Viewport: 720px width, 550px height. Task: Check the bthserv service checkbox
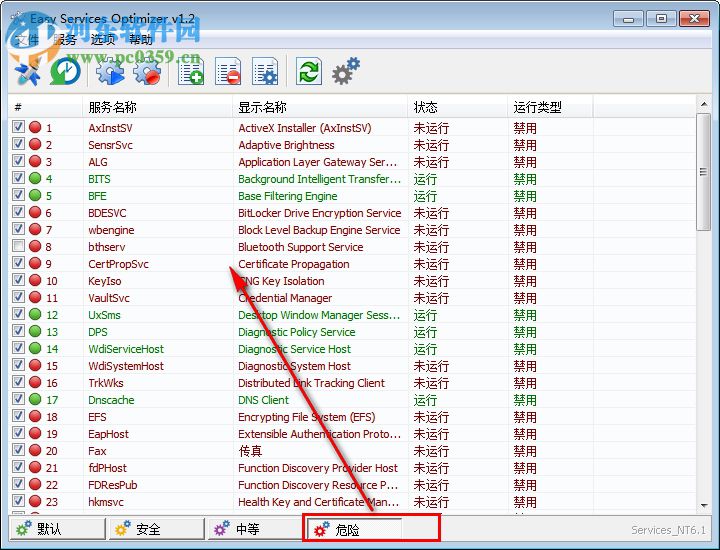click(x=18, y=246)
